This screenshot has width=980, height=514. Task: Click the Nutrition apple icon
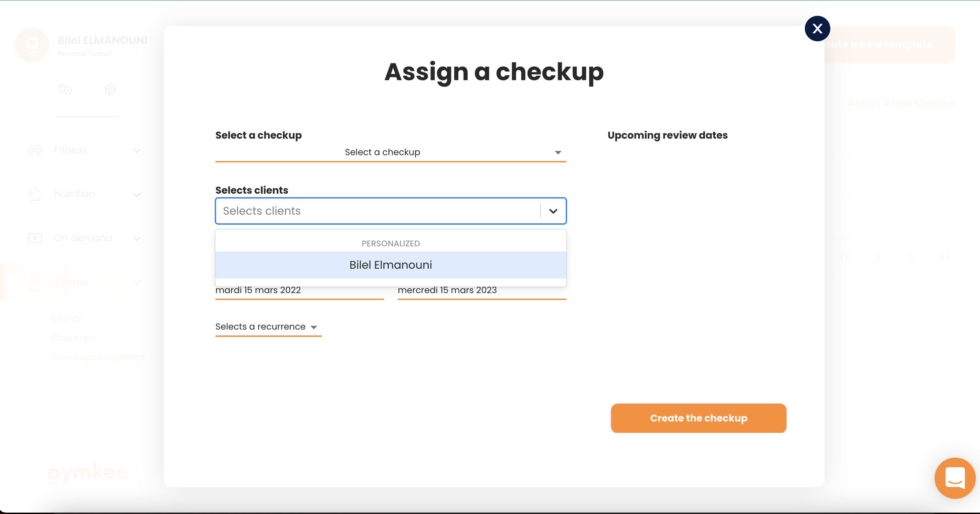tap(35, 194)
